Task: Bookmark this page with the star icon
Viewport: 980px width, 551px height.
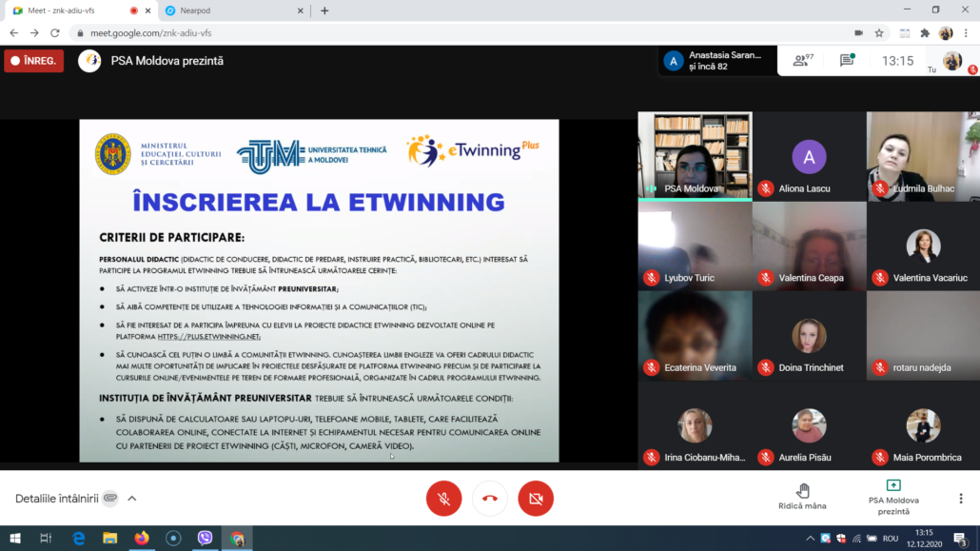Action: pyautogui.click(x=879, y=32)
